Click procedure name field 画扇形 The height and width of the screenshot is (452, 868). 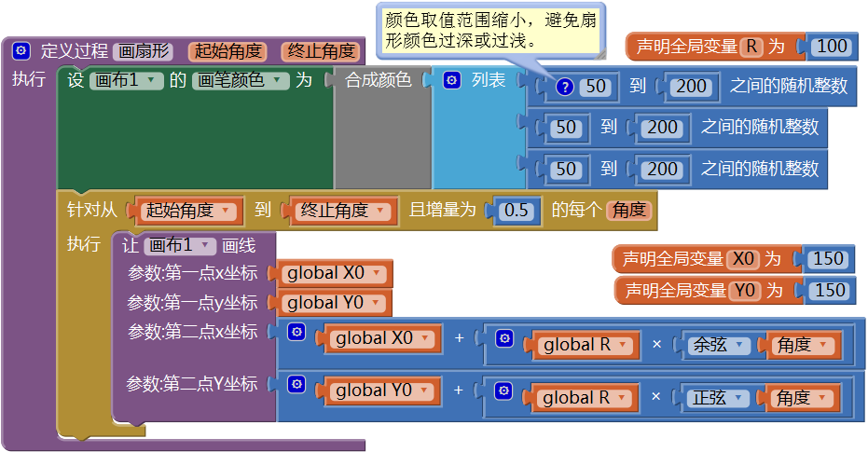[144, 51]
